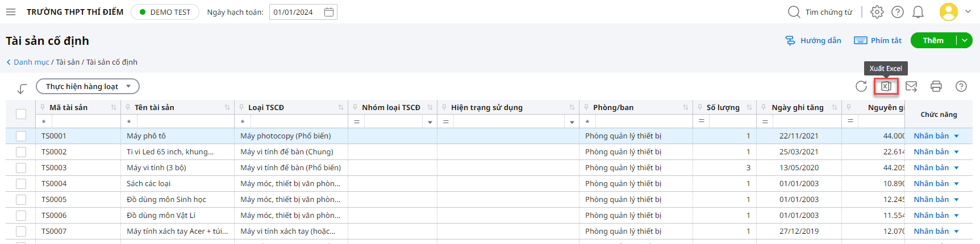
Task: Open the Thực hiện hàng loạt dropdown
Action: coord(87,86)
